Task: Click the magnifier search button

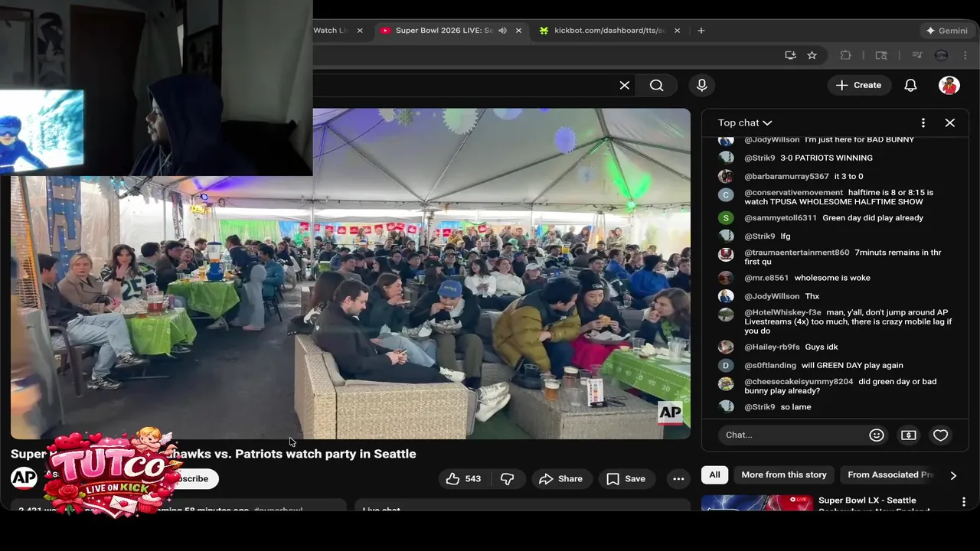Action: pyautogui.click(x=657, y=85)
